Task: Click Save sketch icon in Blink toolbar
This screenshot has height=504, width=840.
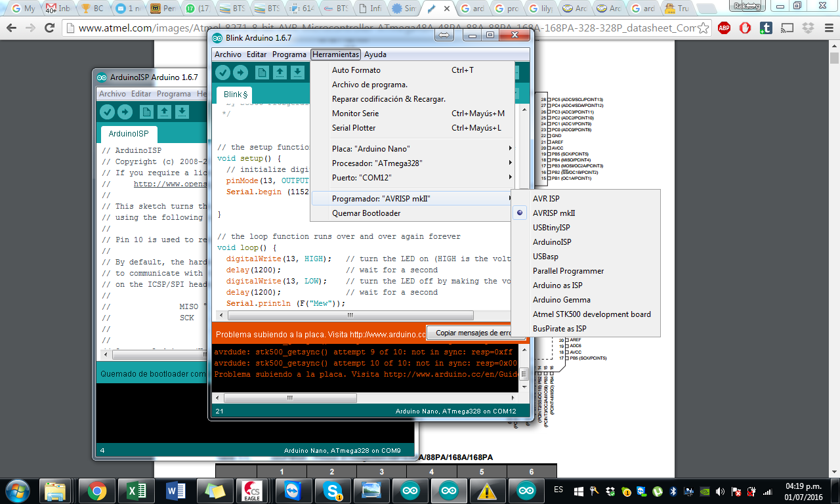Action: 296,72
